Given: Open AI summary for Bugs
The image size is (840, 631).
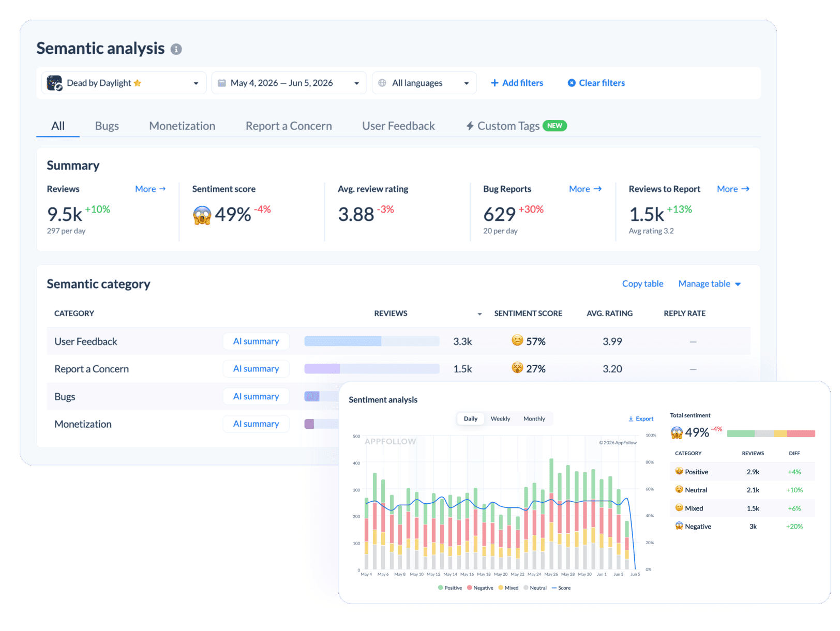Looking at the screenshot, I should coord(256,396).
